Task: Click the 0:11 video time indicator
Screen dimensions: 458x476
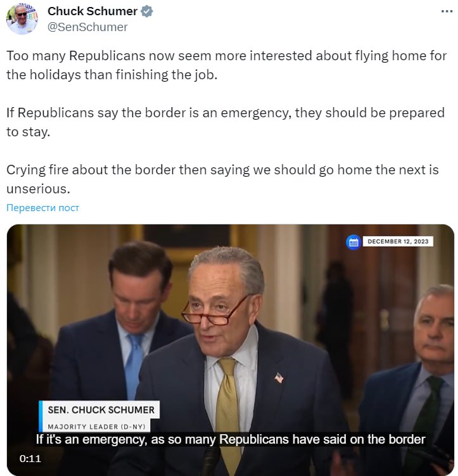Action: pyautogui.click(x=30, y=458)
